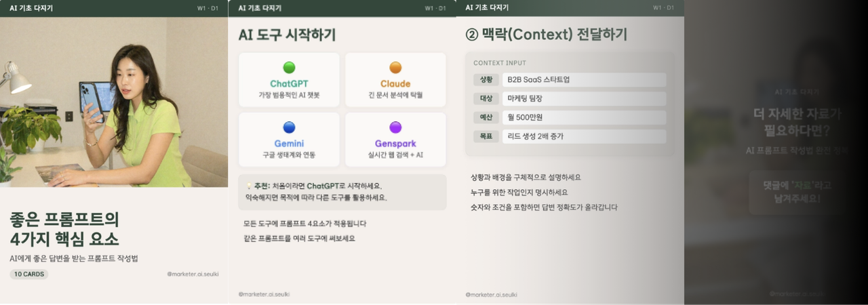
Task: Click the 월 500만원 field
Action: [585, 118]
